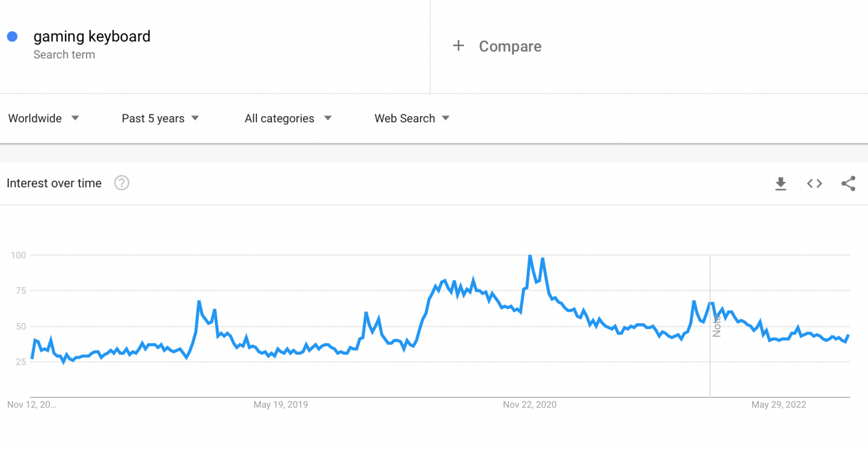Image resolution: width=868 pixels, height=450 pixels.
Task: Open the Share options for the chart
Action: pos(848,183)
